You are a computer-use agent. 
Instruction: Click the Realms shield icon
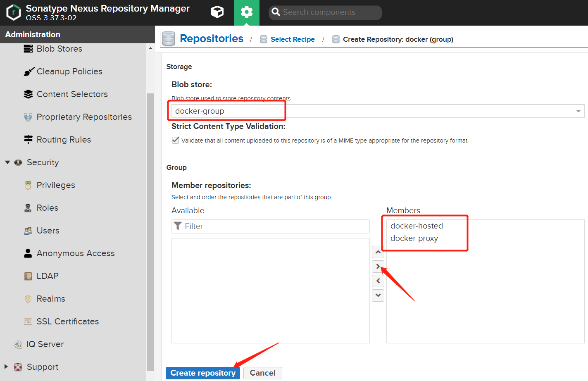pyautogui.click(x=28, y=299)
